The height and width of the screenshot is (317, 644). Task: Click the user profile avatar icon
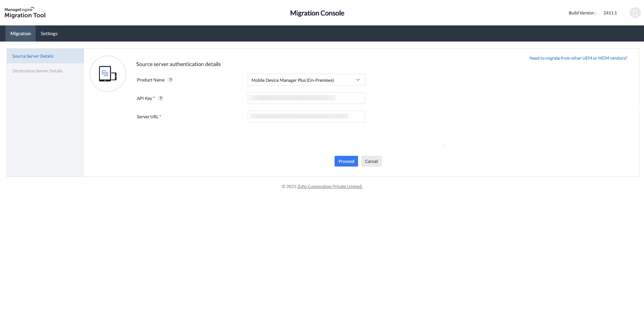635,13
